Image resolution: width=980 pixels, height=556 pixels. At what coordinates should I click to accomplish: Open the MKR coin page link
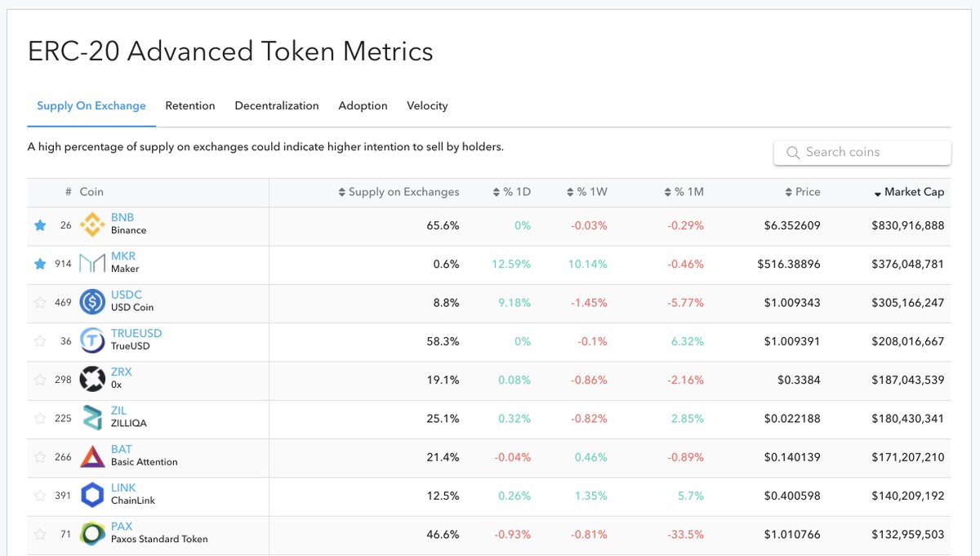[122, 257]
